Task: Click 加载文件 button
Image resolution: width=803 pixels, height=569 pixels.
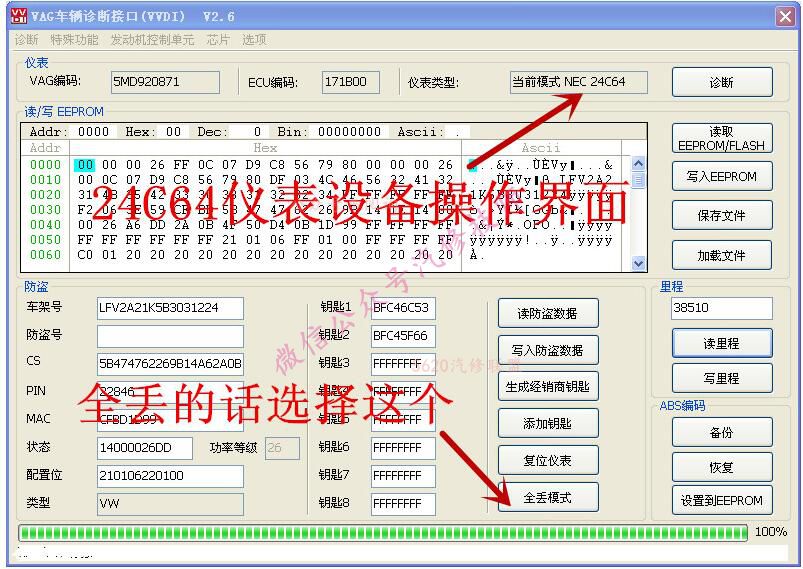Action: point(722,255)
